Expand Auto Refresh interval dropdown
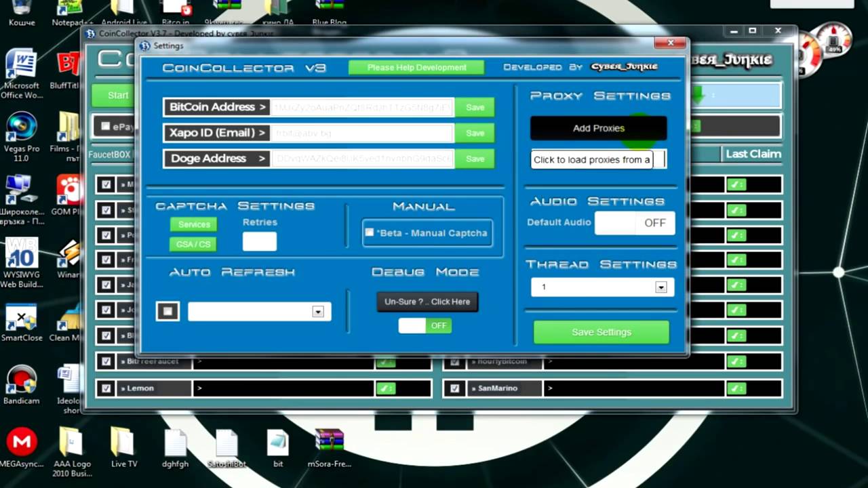The height and width of the screenshot is (488, 868). tap(317, 312)
